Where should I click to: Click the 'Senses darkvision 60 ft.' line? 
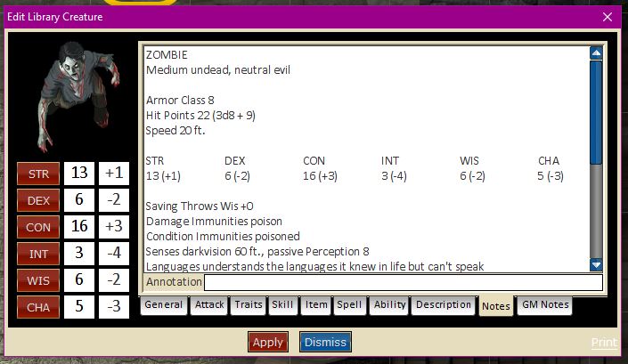pos(257,252)
